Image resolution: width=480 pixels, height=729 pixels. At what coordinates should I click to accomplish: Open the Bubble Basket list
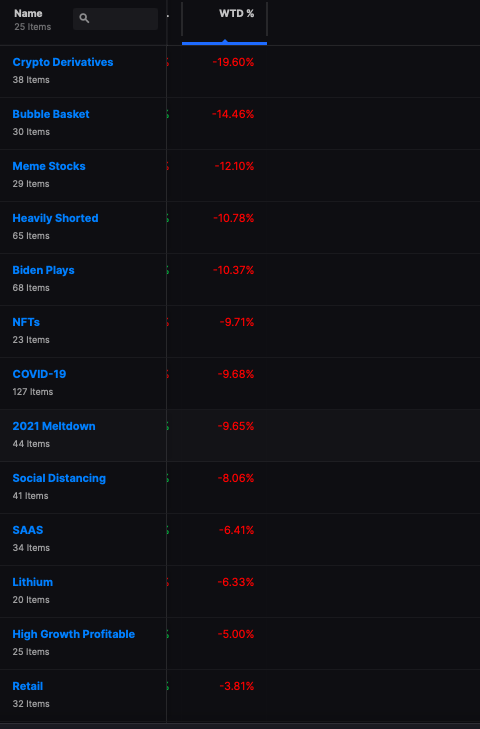click(51, 114)
